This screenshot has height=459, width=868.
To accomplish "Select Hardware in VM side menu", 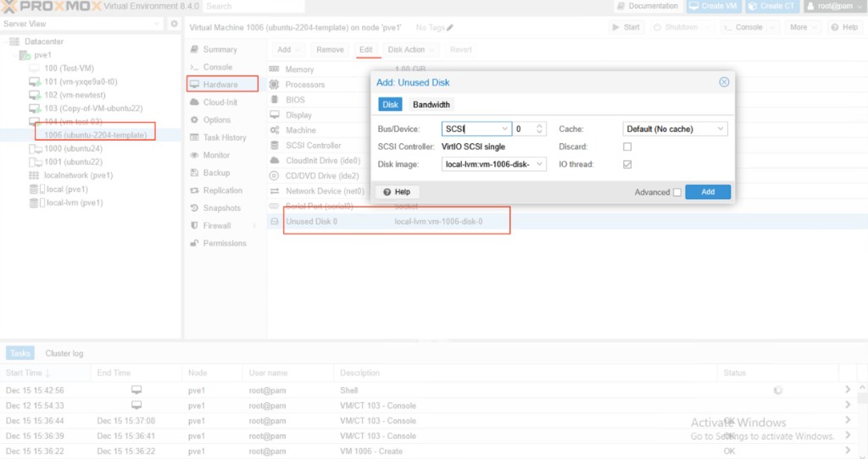I will point(220,85).
